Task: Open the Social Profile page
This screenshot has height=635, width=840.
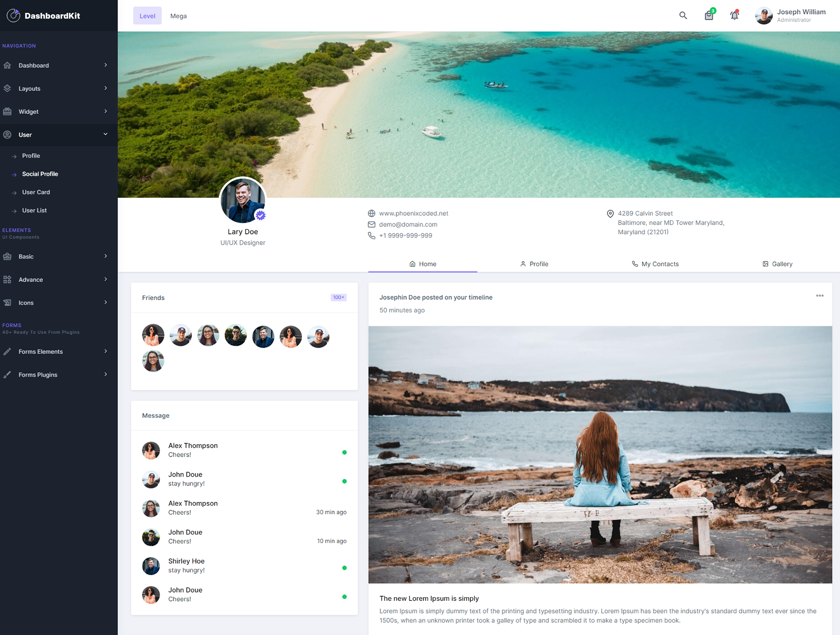Action: (40, 174)
